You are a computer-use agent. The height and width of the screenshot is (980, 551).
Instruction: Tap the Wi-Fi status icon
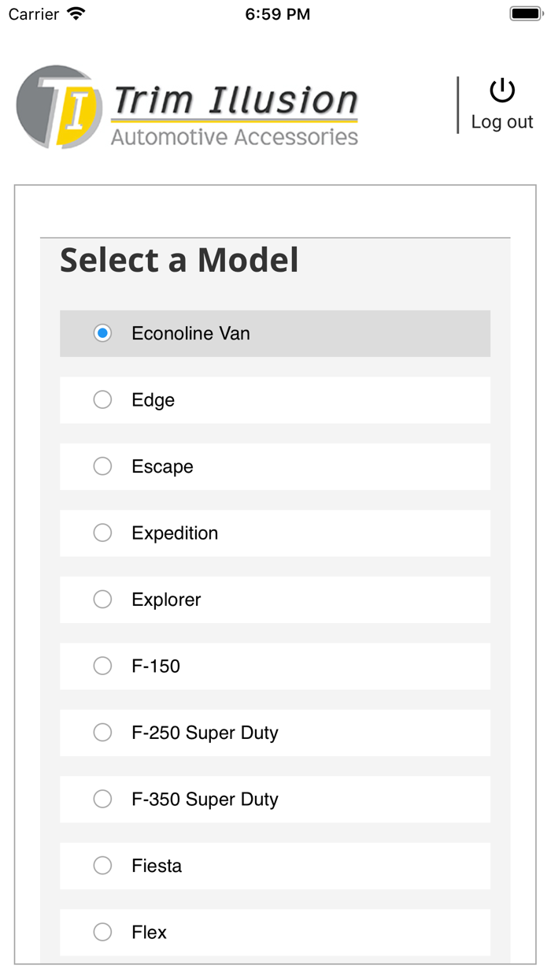(x=76, y=14)
